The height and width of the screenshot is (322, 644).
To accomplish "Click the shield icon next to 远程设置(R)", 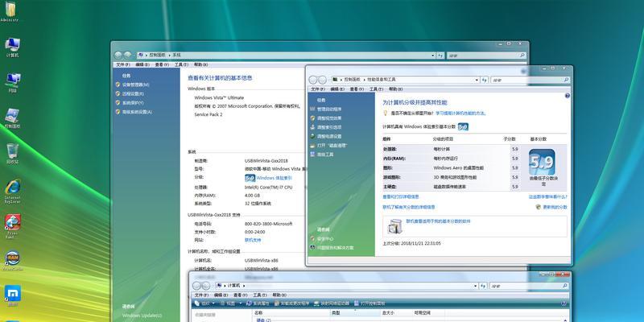I will coord(118,93).
